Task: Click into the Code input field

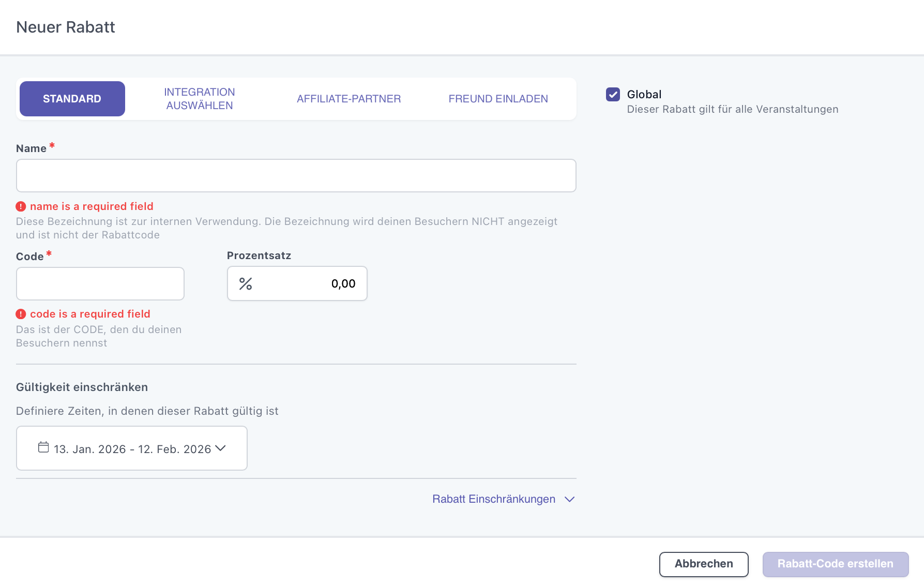Action: point(100,283)
